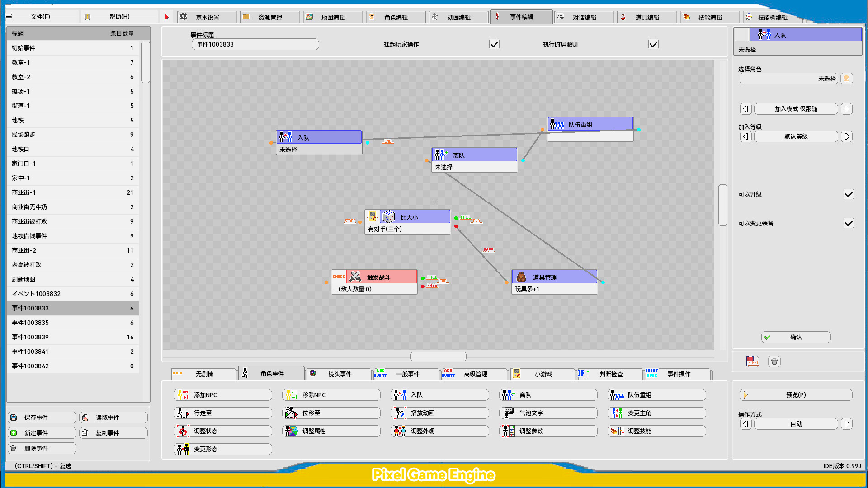Click right arrow beside 自动 操作方式
The image size is (868, 488).
847,424
